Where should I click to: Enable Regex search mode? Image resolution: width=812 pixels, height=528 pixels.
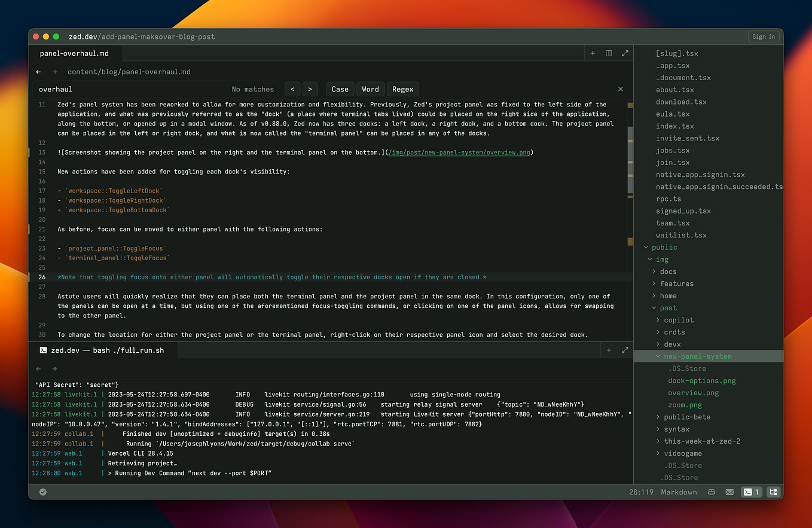coord(402,88)
